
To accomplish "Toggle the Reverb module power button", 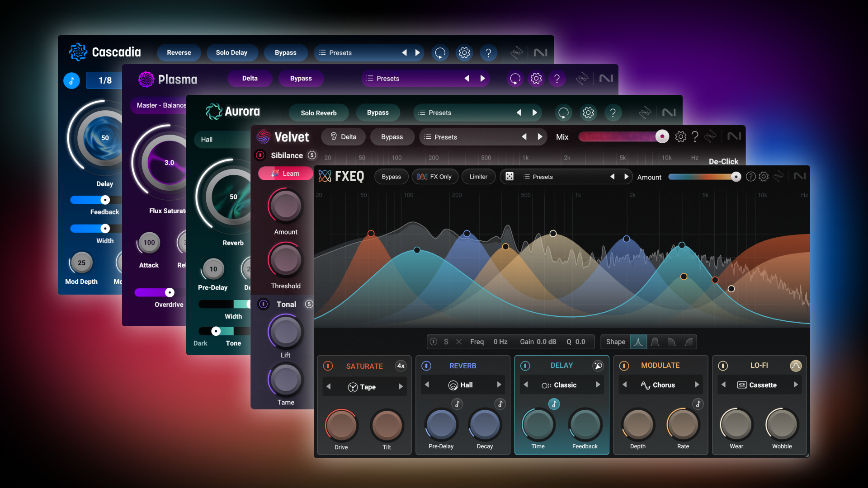I will [x=426, y=366].
